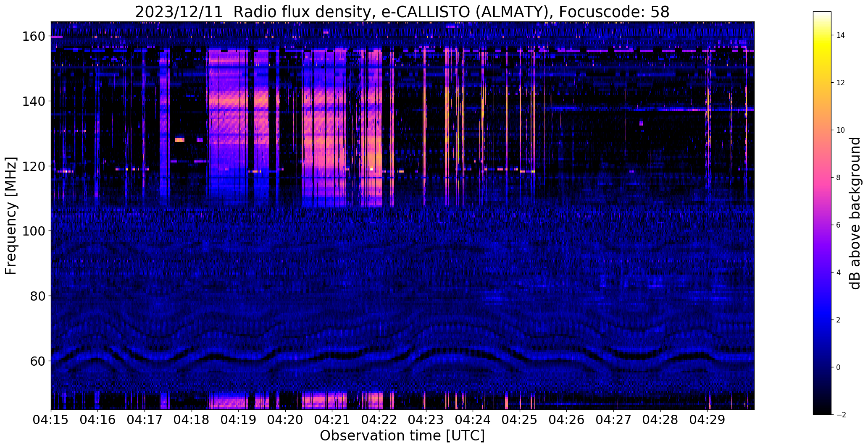Click the colorbar tick label 14
Viewport: 868px width, 448px height.
pyautogui.click(x=841, y=36)
